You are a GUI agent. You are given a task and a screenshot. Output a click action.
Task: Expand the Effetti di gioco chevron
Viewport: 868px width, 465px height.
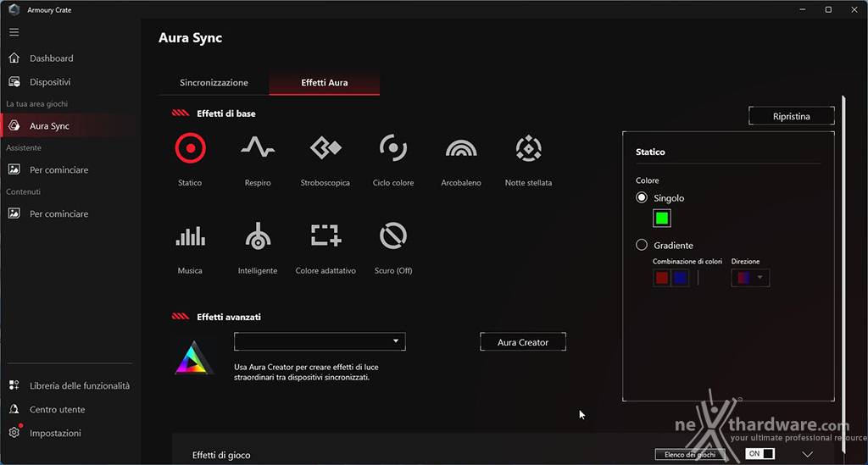click(x=808, y=455)
